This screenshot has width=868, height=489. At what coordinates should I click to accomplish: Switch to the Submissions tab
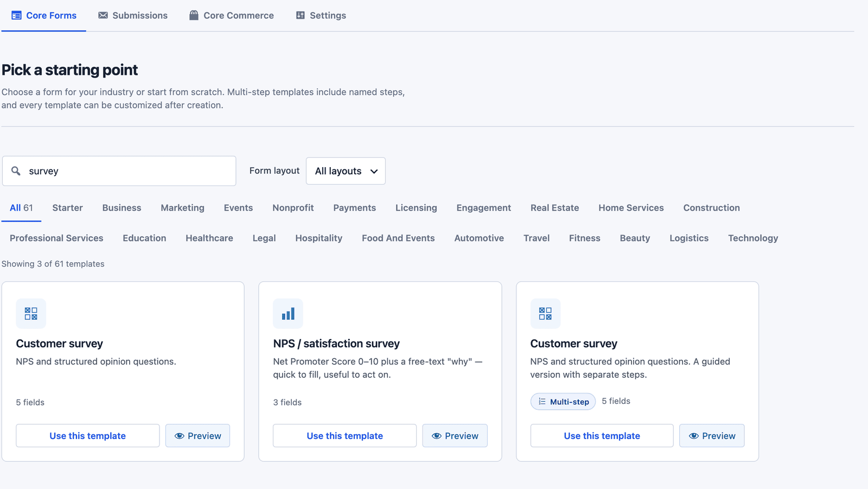pos(133,16)
